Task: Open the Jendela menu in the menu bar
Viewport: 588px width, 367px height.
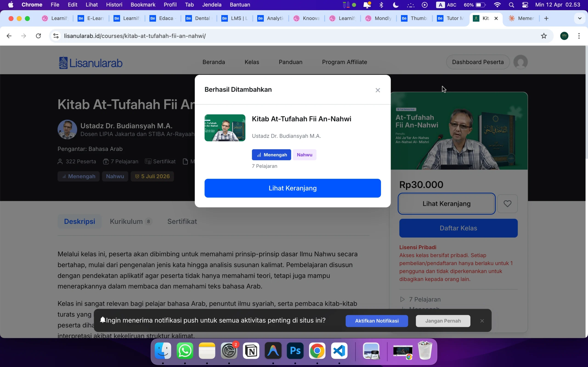Action: (x=212, y=5)
